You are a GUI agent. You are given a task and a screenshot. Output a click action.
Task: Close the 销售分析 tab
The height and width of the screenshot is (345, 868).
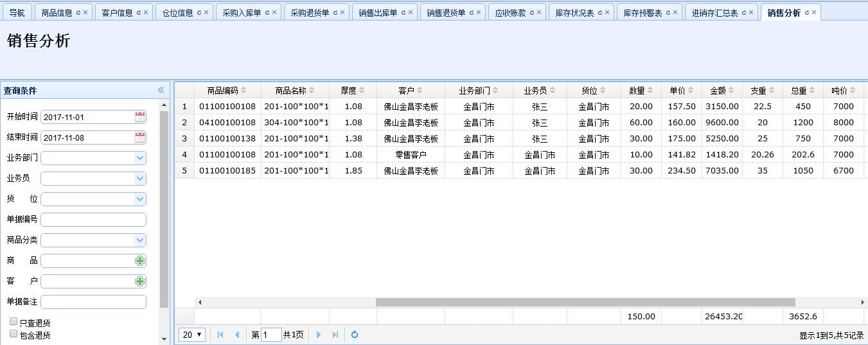814,13
